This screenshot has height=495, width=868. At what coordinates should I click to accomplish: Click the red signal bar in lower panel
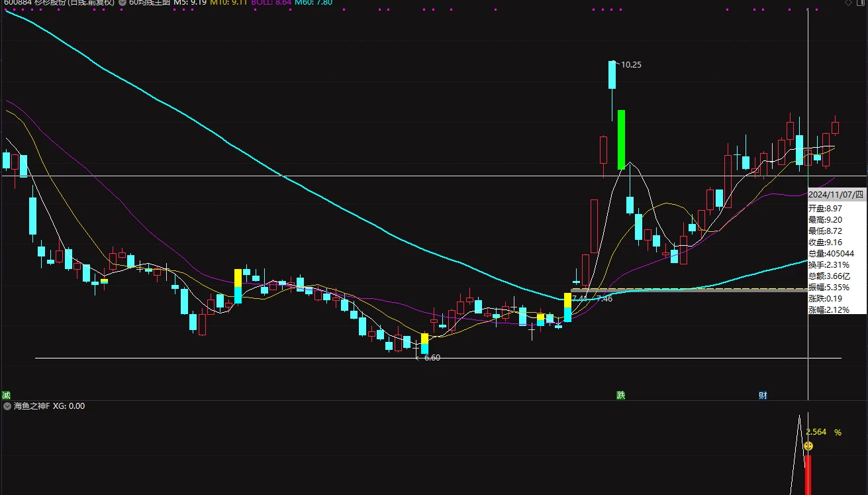pos(808,474)
